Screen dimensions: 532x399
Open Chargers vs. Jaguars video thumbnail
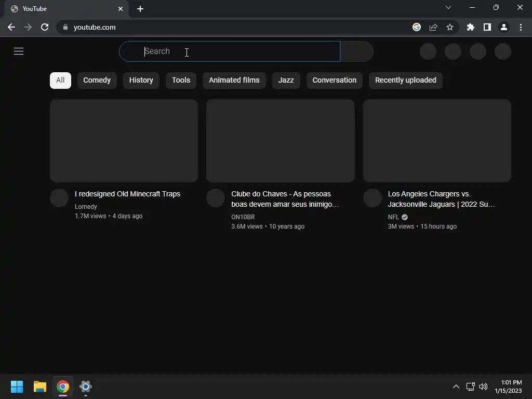[x=437, y=141]
